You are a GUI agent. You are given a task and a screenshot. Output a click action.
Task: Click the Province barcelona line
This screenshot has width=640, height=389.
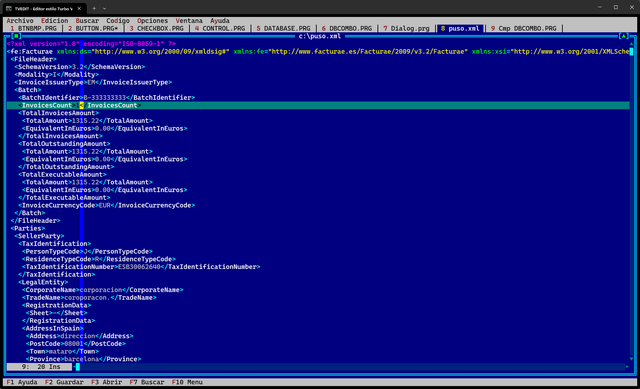[83, 359]
